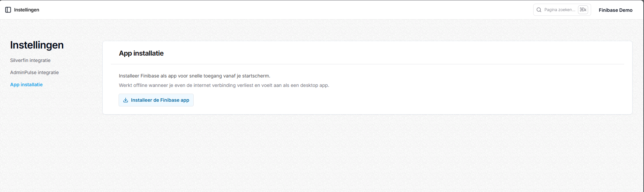Open the AdminPulse integratie settings
Viewport: 644px width, 192px height.
click(34, 72)
